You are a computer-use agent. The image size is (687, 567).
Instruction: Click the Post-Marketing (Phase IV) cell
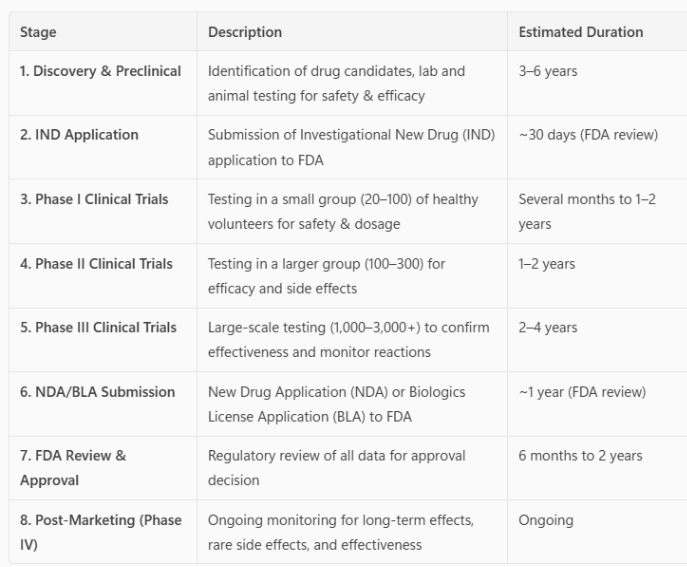[100, 532]
